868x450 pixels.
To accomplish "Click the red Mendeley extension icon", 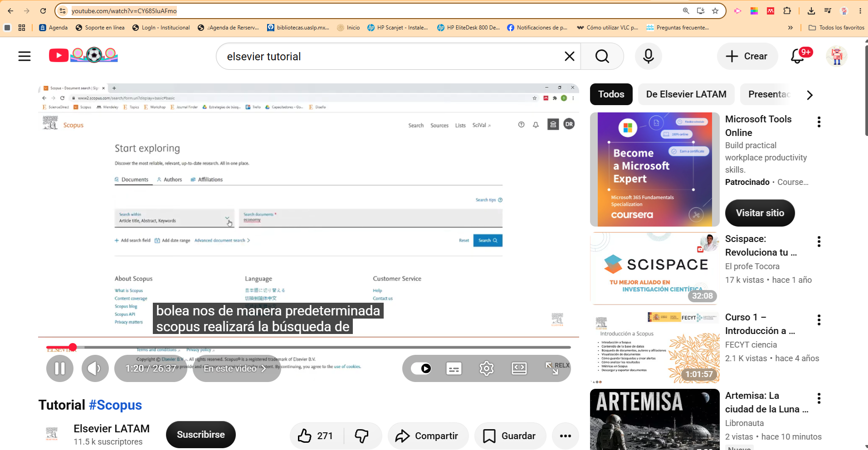I will click(x=770, y=11).
